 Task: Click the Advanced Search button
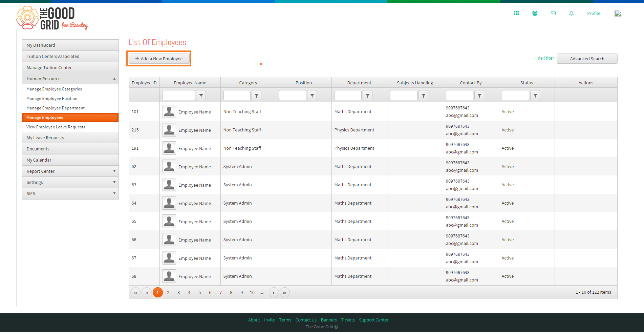[587, 59]
